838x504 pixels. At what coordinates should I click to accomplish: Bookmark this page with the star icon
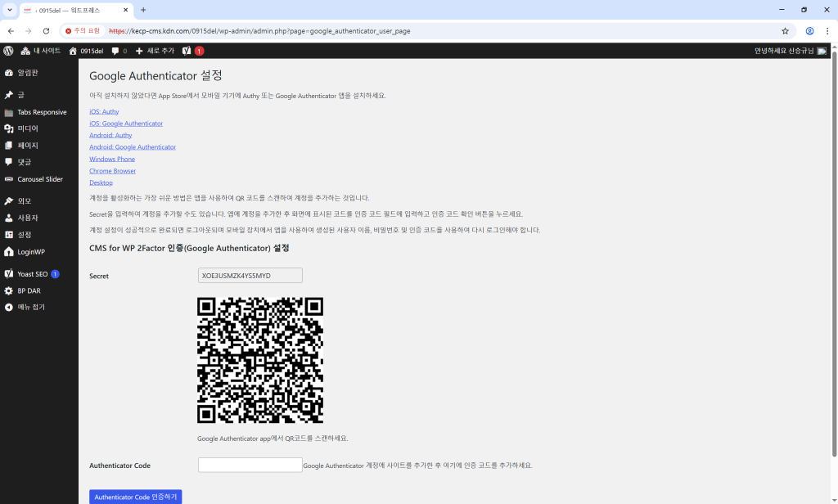(x=785, y=31)
